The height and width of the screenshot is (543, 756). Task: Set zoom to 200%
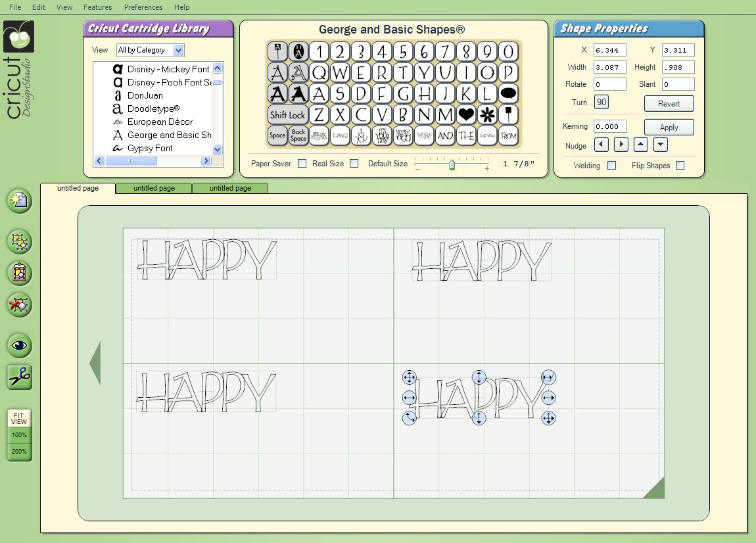click(x=19, y=452)
